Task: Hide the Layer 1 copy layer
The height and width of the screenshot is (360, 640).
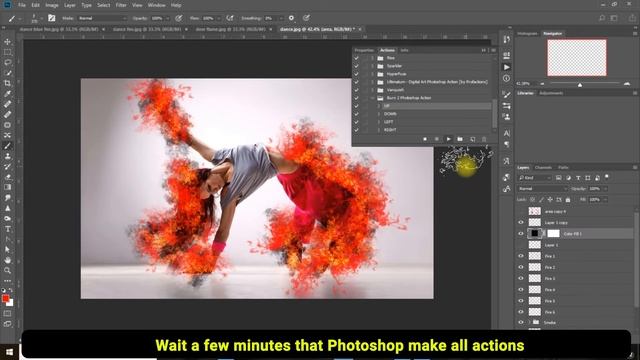Action: 521,222
